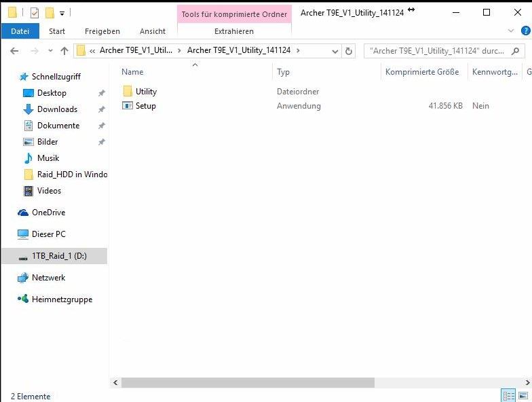The width and height of the screenshot is (532, 402).
Task: Select the 1TB_Raid_1 (D:) drive
Action: tap(54, 256)
